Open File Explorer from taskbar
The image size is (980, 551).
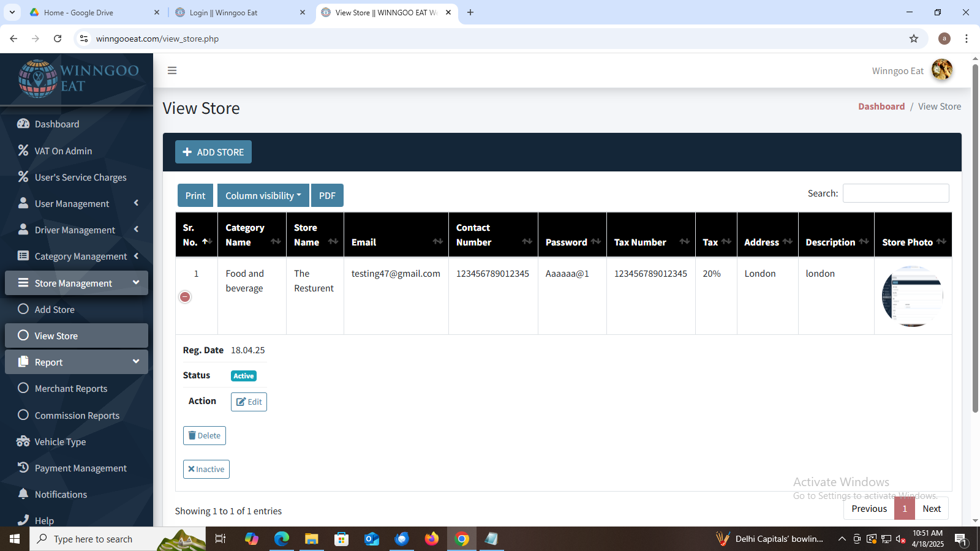tap(311, 539)
